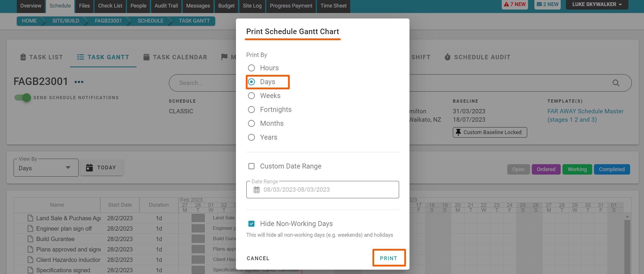Viewport: 644px width, 274px height.
Task: Click the 7 NEW alerts warning icon
Action: click(506, 4)
